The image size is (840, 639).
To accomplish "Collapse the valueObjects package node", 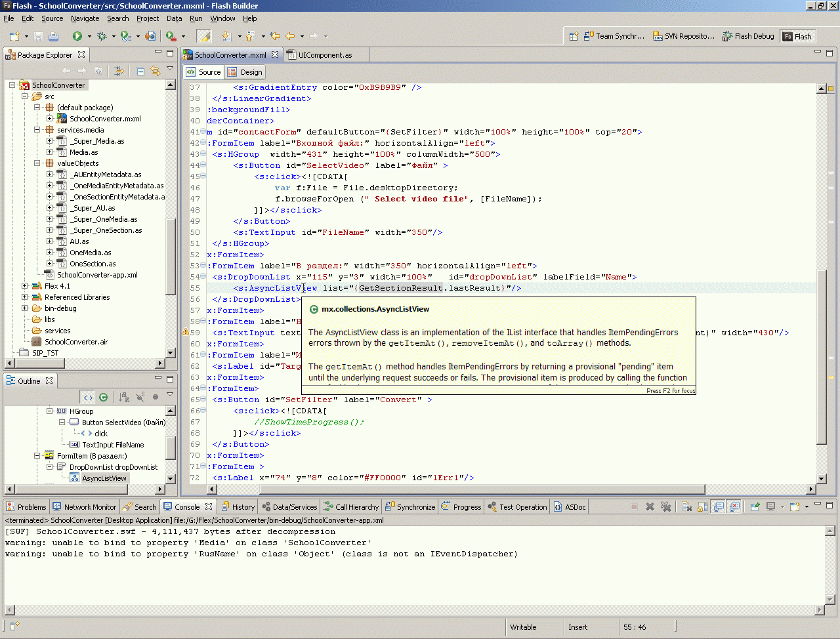I will tap(37, 163).
